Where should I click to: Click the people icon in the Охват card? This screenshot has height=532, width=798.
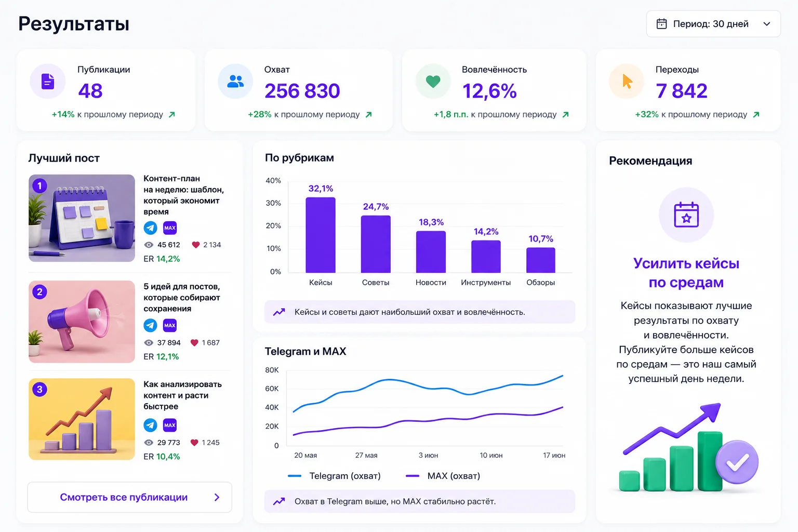click(235, 82)
